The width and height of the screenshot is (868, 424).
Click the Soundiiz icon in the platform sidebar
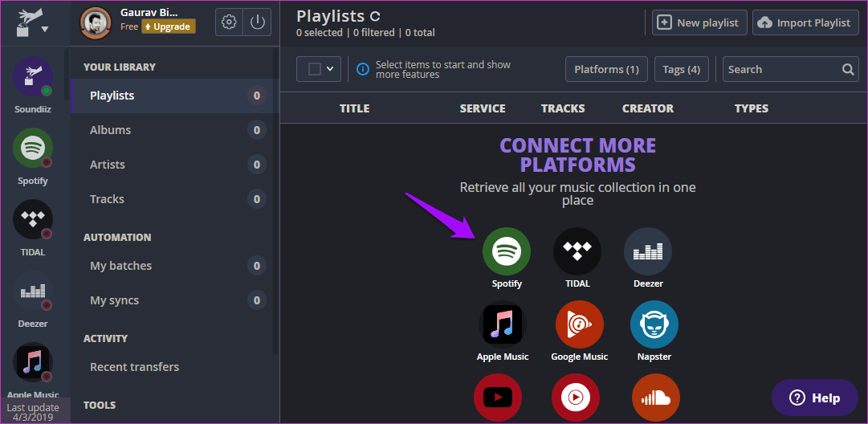tap(33, 76)
